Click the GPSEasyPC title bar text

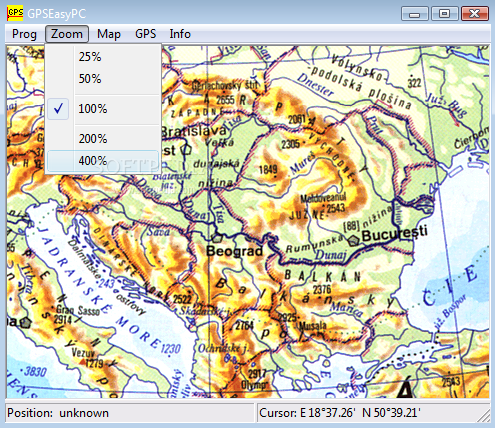tap(57, 14)
